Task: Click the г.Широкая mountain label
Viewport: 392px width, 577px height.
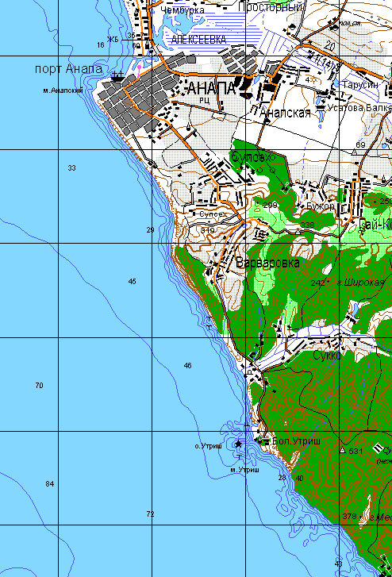Action: (361, 283)
